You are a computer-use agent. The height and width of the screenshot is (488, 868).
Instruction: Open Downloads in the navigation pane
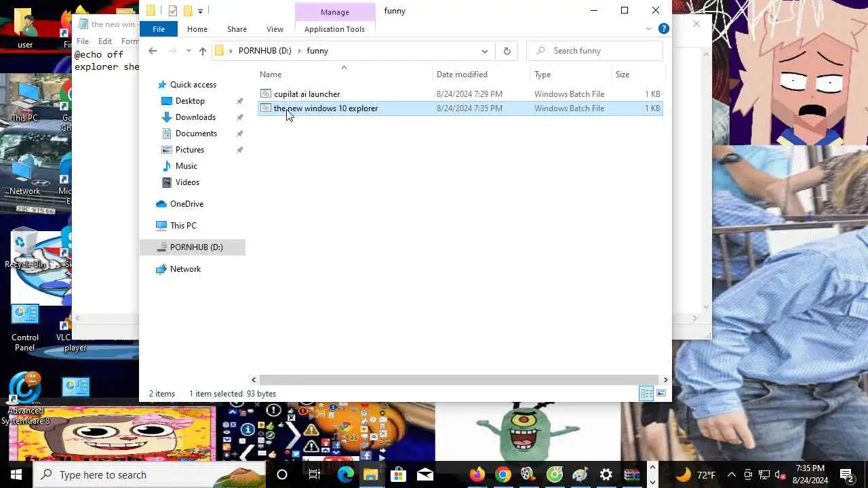tap(195, 117)
